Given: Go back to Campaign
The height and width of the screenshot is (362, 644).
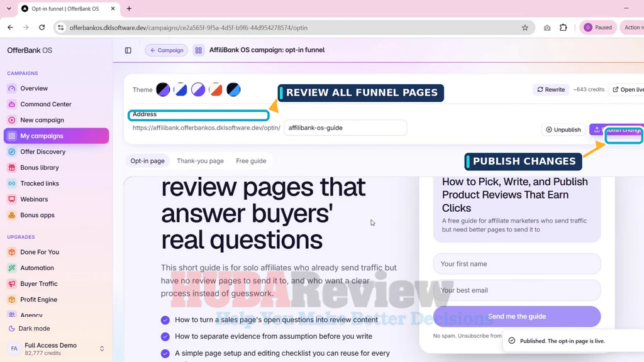Looking at the screenshot, I should coord(166,50).
